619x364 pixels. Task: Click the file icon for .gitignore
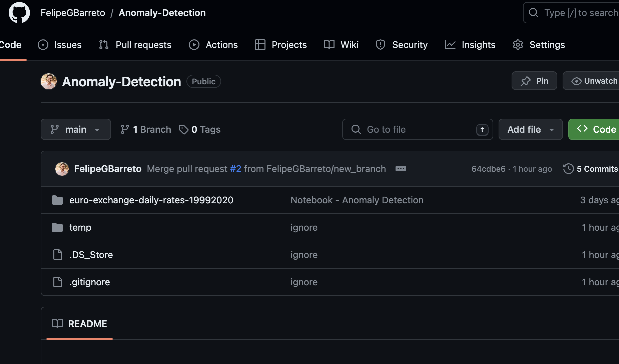pos(58,282)
